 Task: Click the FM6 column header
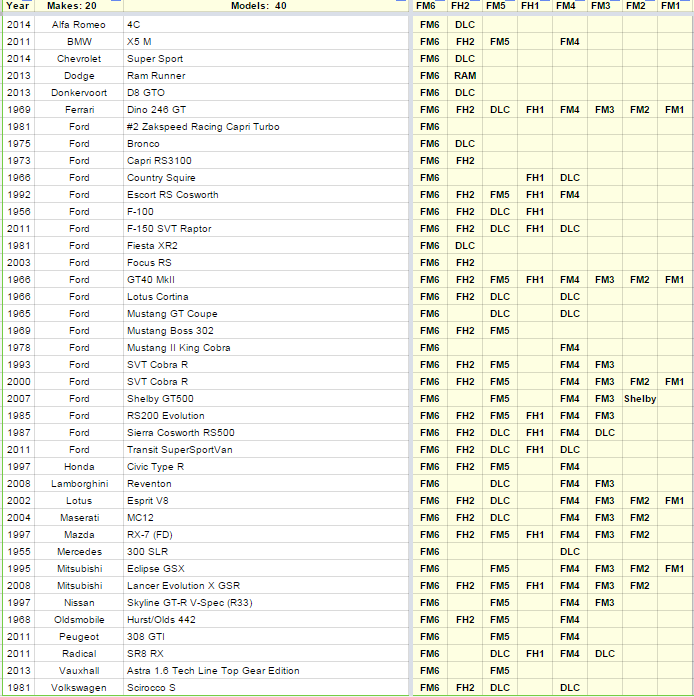coord(429,6)
